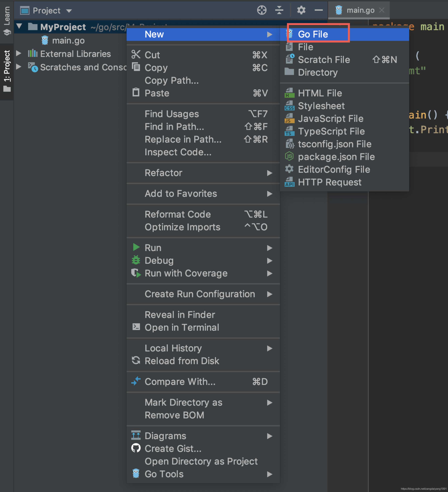Close the main.go editor tab
448x492 pixels.
(382, 10)
